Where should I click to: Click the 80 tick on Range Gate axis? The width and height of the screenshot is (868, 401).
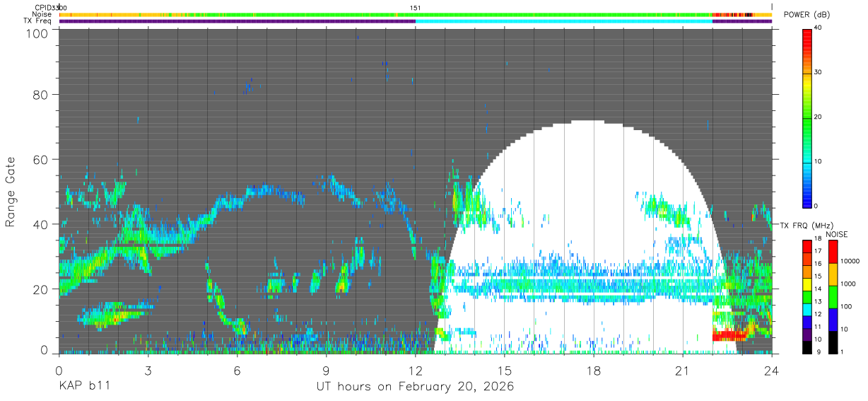41,93
